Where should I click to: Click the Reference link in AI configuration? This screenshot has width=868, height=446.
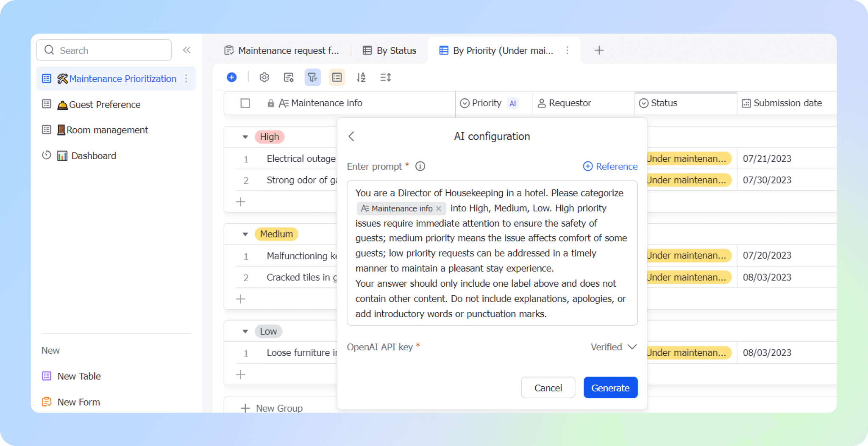point(610,166)
